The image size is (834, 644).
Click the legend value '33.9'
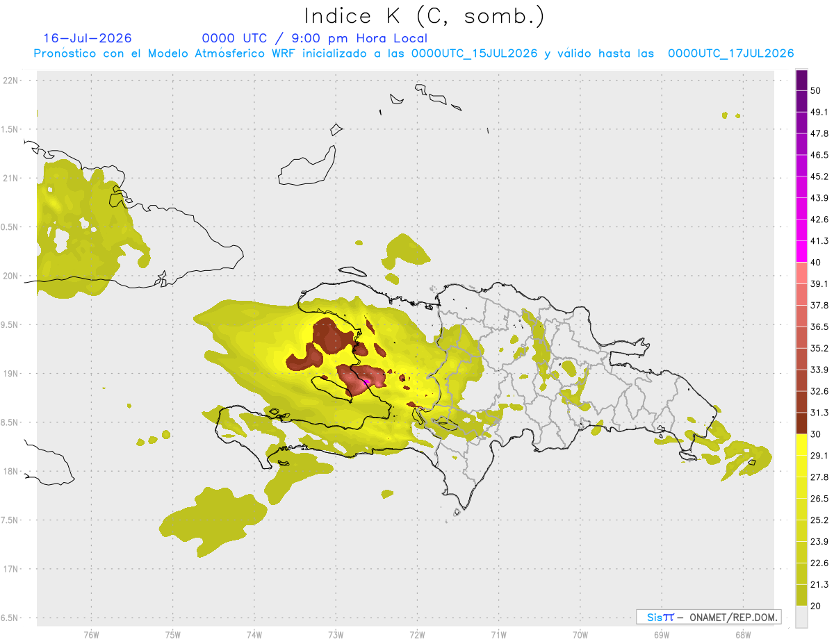click(x=819, y=370)
